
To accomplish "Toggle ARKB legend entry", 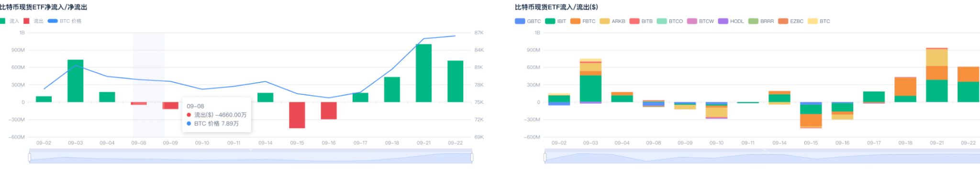I will click(612, 21).
